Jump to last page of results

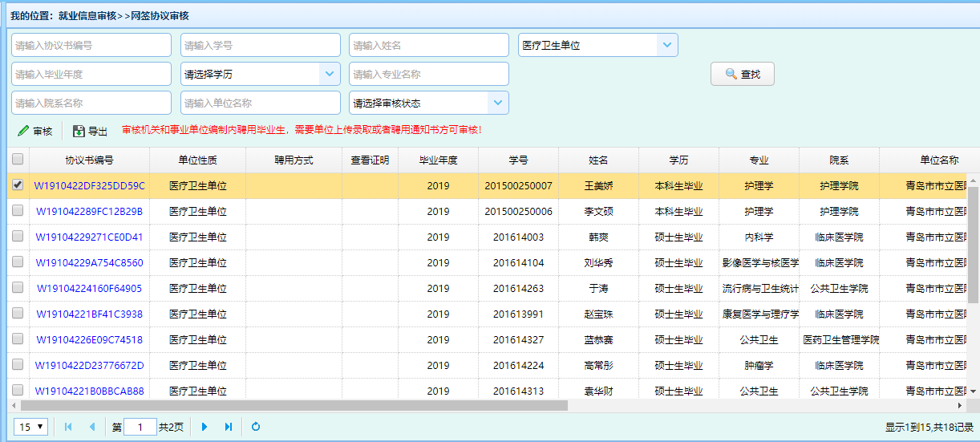[229, 427]
